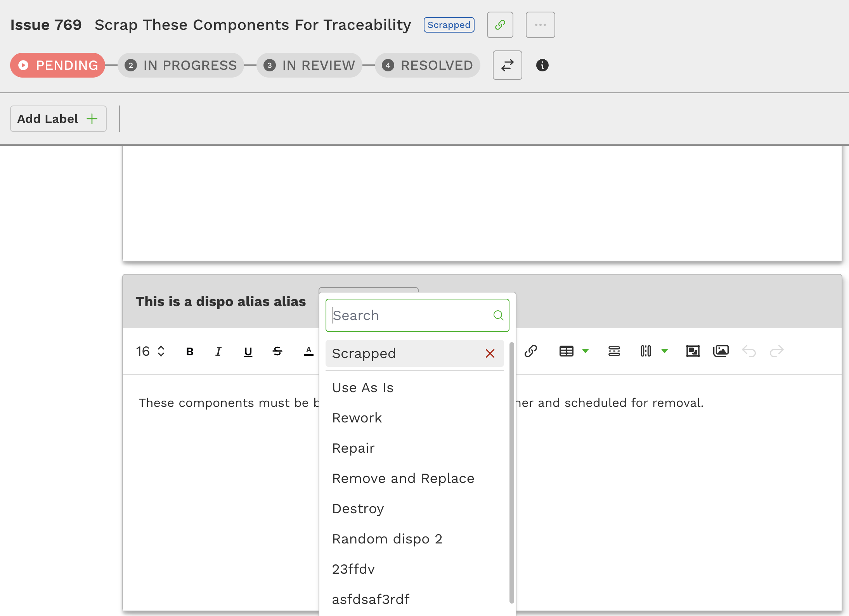The image size is (849, 616).
Task: Adjust the font size 16 stepper
Action: (161, 351)
